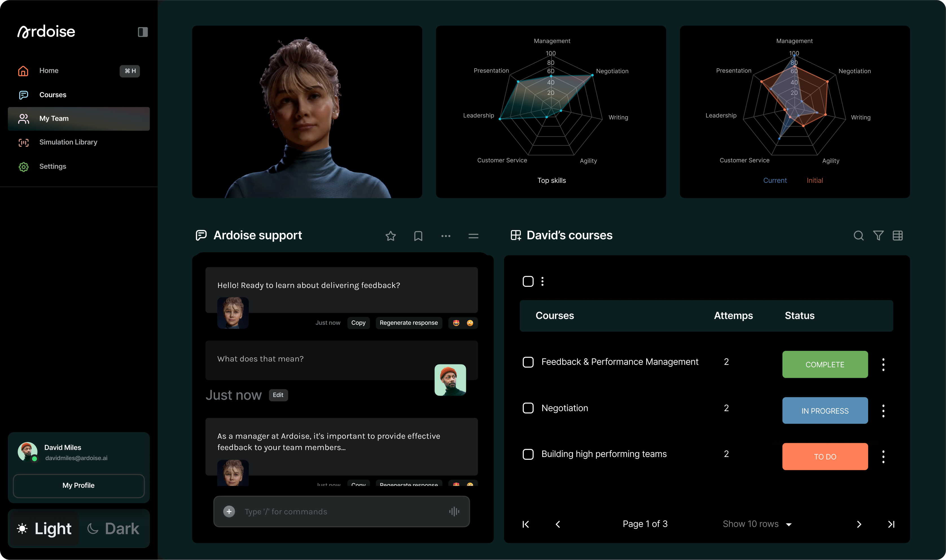Go to first page of courses table
Image resolution: width=946 pixels, height=560 pixels.
526,524
